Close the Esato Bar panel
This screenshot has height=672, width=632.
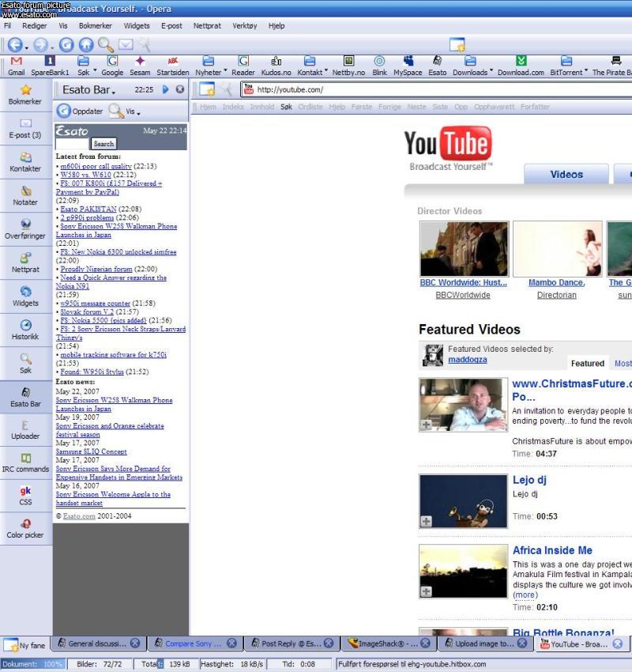point(180,89)
